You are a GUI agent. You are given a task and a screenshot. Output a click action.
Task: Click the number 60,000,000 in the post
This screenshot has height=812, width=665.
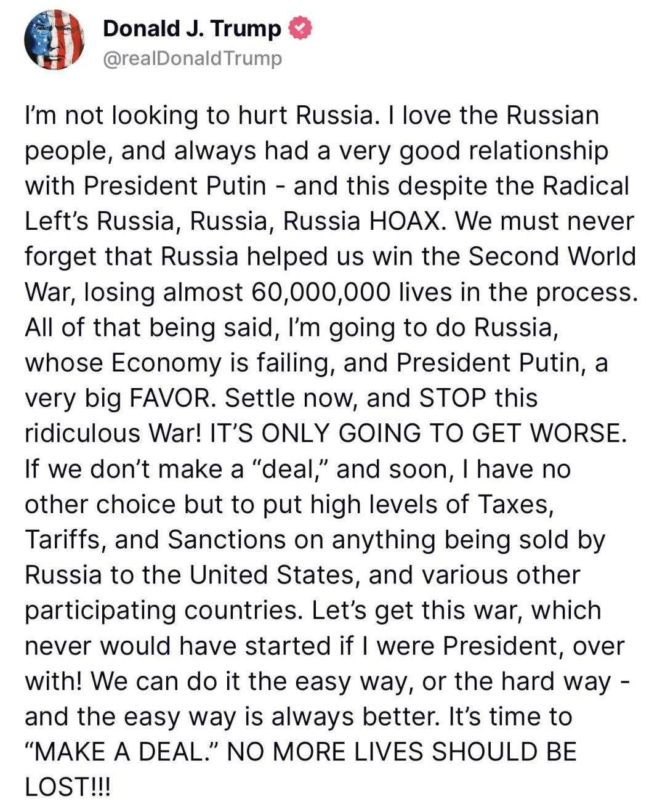[321, 292]
